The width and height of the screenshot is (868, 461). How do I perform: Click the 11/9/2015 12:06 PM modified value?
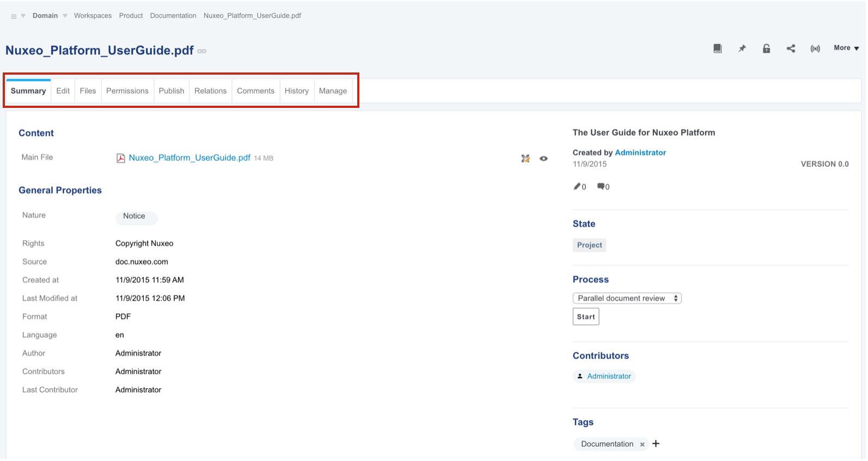click(x=150, y=299)
